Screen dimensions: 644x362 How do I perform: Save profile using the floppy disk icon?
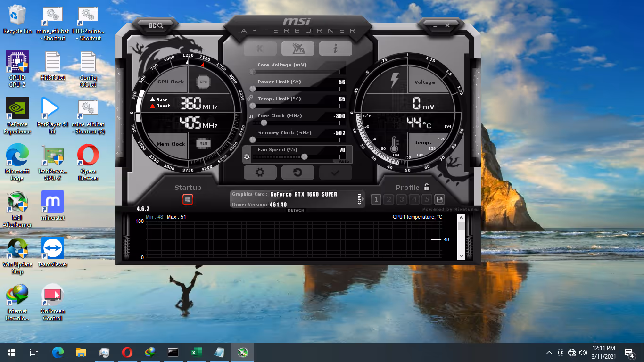[439, 199]
